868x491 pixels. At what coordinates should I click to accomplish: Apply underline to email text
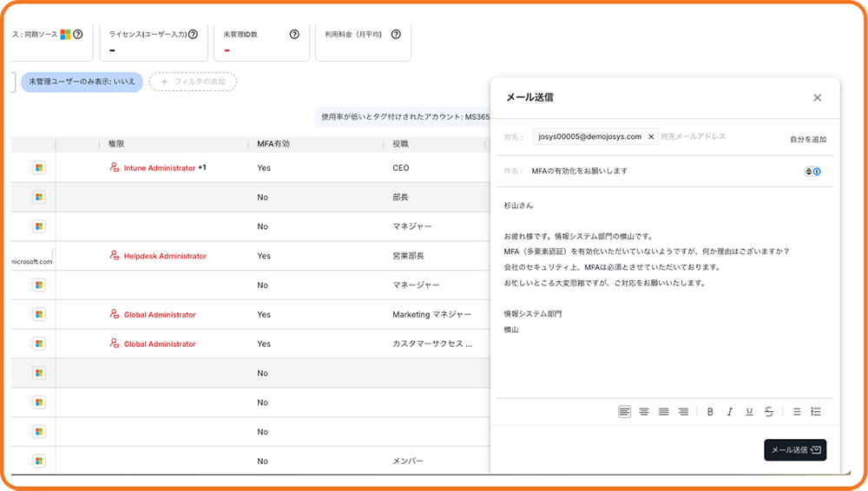pos(749,412)
